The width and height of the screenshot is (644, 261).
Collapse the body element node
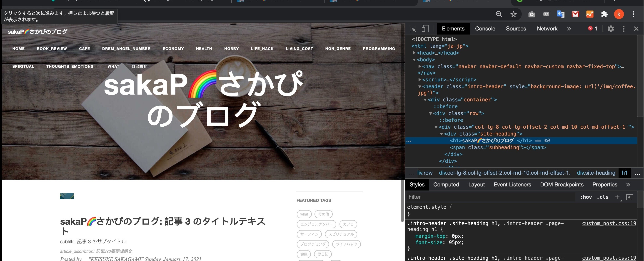click(x=414, y=60)
